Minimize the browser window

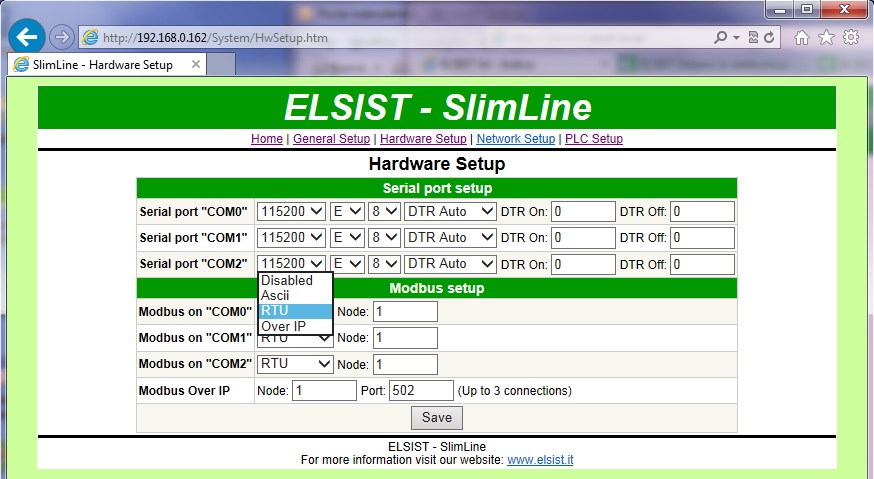pyautogui.click(x=780, y=9)
